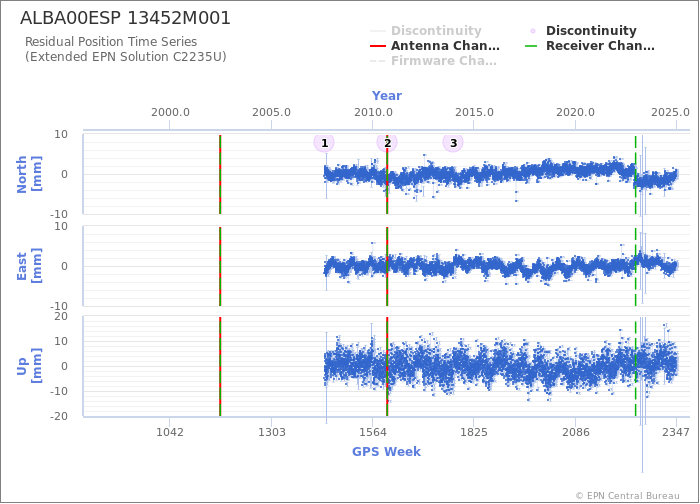This screenshot has height=504, width=700.
Task: Toggle the Discontinuity legend entry with the purple dot
Action: coord(583,30)
